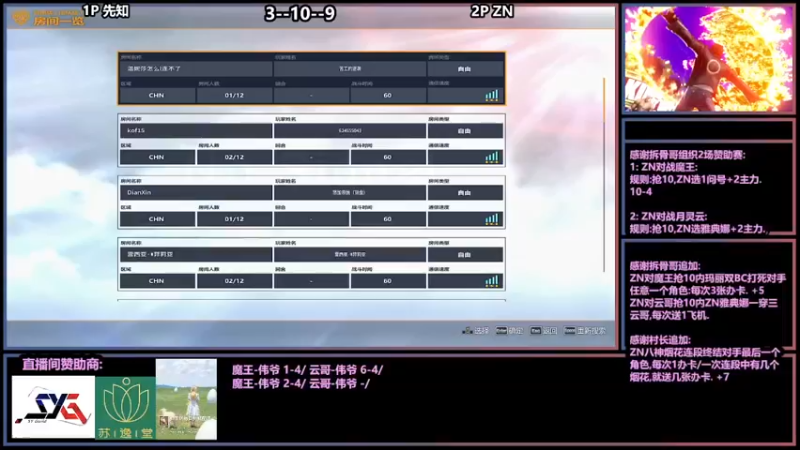This screenshot has height=450, width=800.
Task: Click the 10-4 score in the rules panel
Action: click(x=641, y=192)
